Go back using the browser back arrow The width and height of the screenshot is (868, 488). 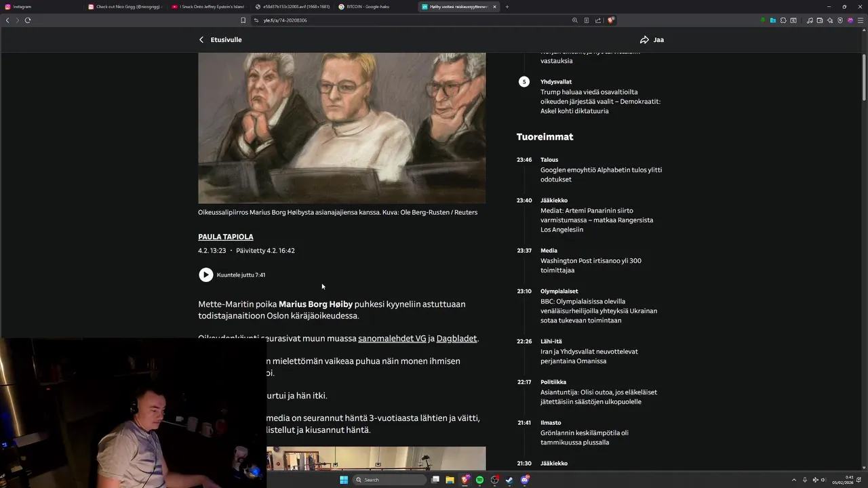coord(7,20)
